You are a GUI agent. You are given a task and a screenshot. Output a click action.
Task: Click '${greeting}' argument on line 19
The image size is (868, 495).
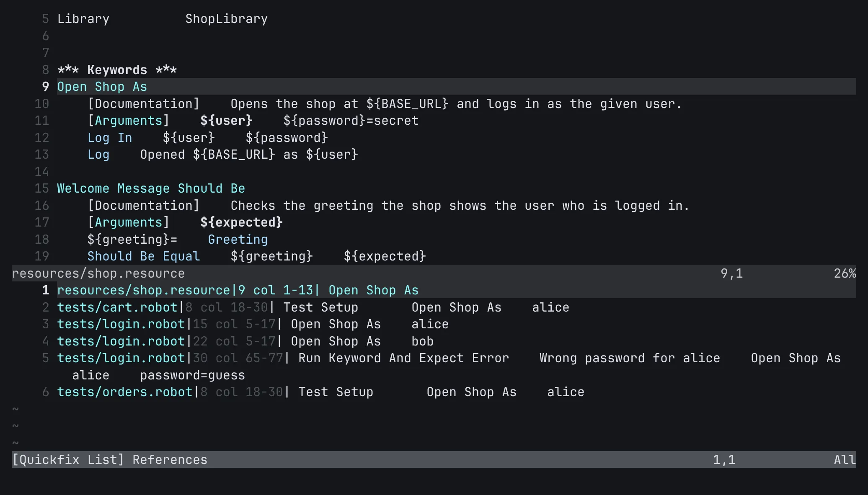pyautogui.click(x=271, y=256)
